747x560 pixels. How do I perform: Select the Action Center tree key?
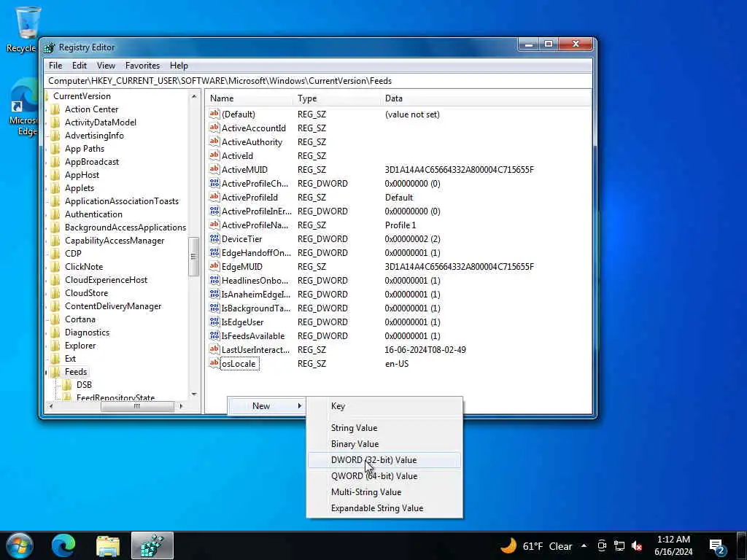coord(91,109)
